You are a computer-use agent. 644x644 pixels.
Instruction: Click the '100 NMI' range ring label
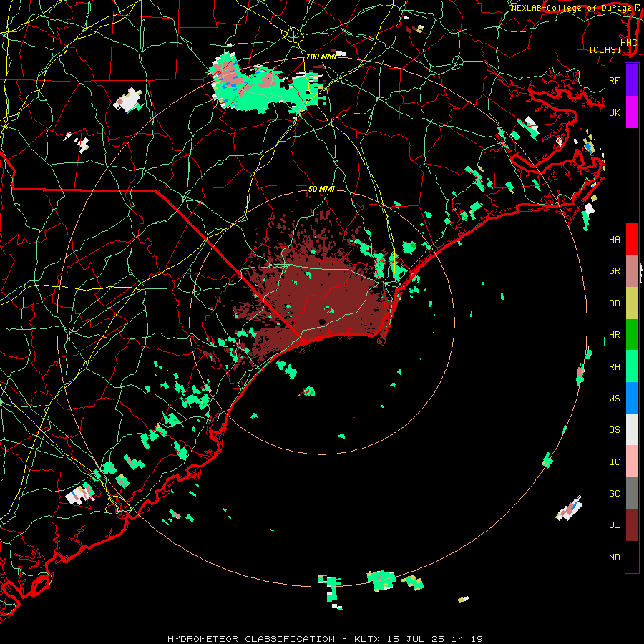321,57
